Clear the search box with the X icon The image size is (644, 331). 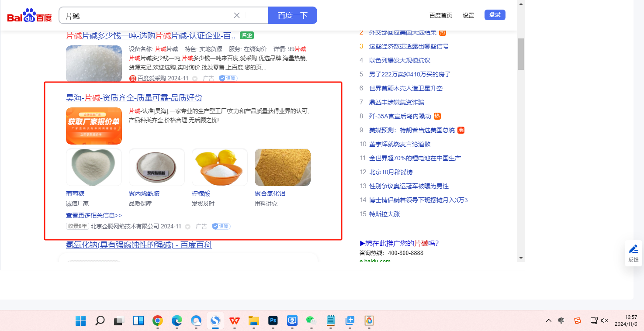(237, 15)
